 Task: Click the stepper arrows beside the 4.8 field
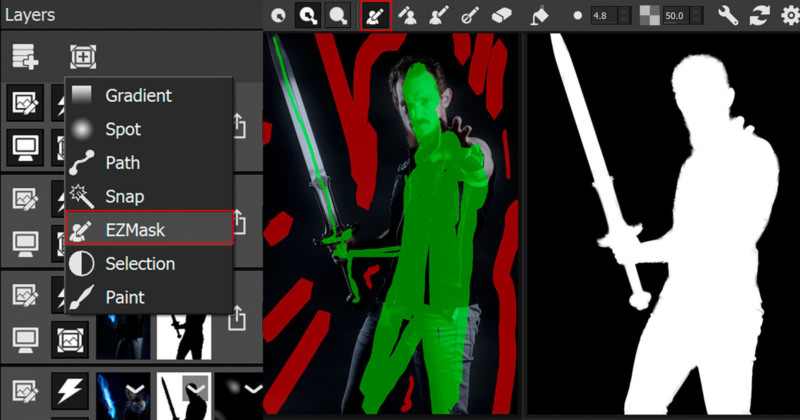click(624, 16)
